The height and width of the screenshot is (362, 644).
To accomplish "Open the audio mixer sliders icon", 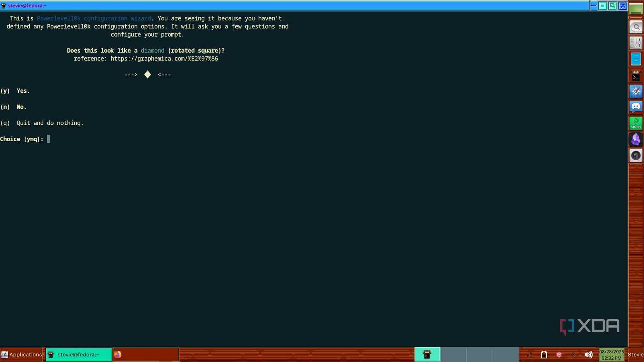I will coord(635,43).
